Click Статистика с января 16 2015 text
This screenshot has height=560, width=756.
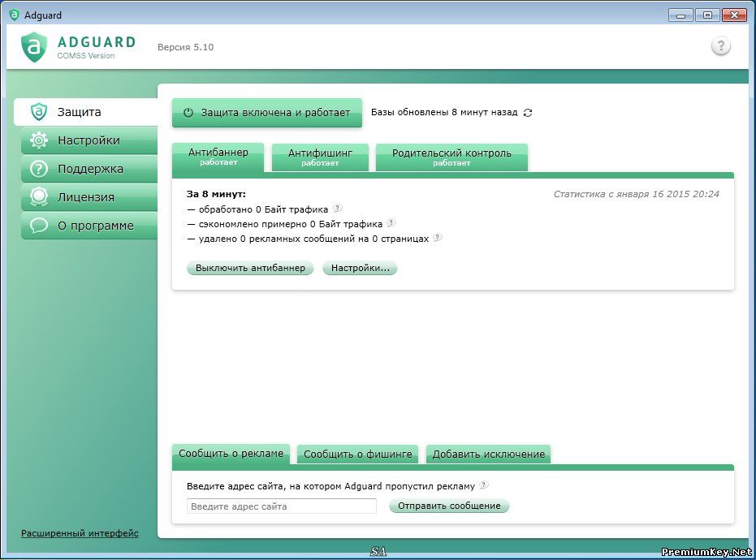(637, 194)
